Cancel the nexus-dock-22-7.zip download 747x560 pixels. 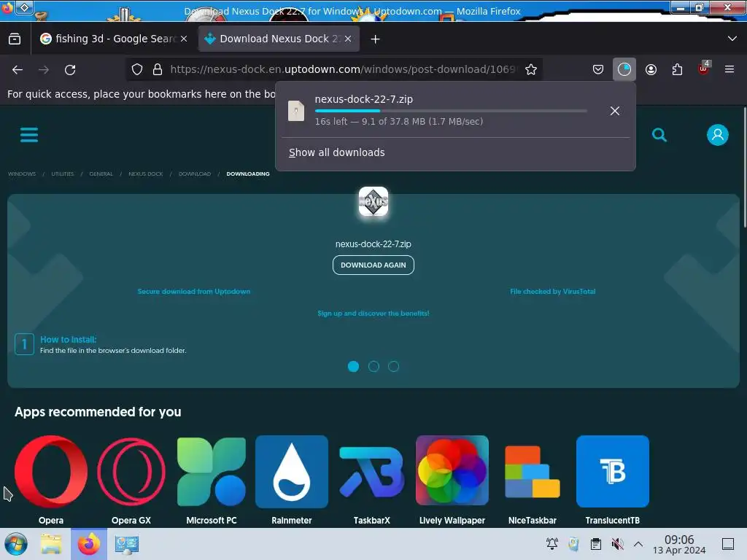615,111
